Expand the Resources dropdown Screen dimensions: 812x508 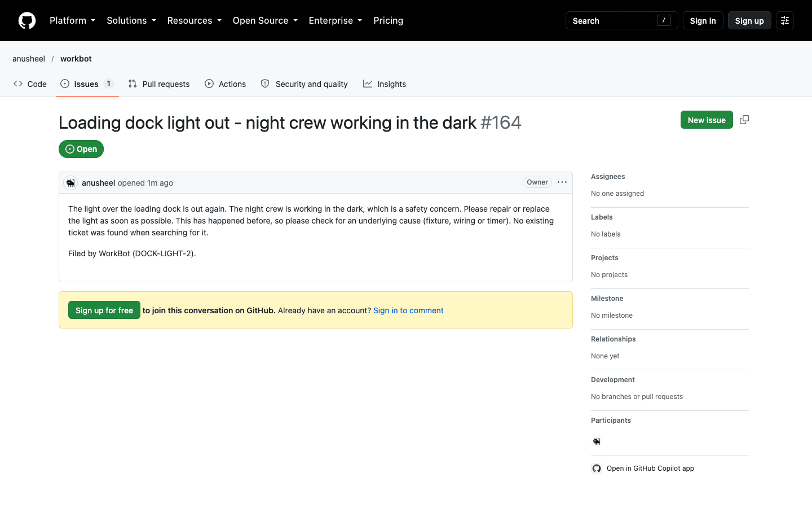195,20
